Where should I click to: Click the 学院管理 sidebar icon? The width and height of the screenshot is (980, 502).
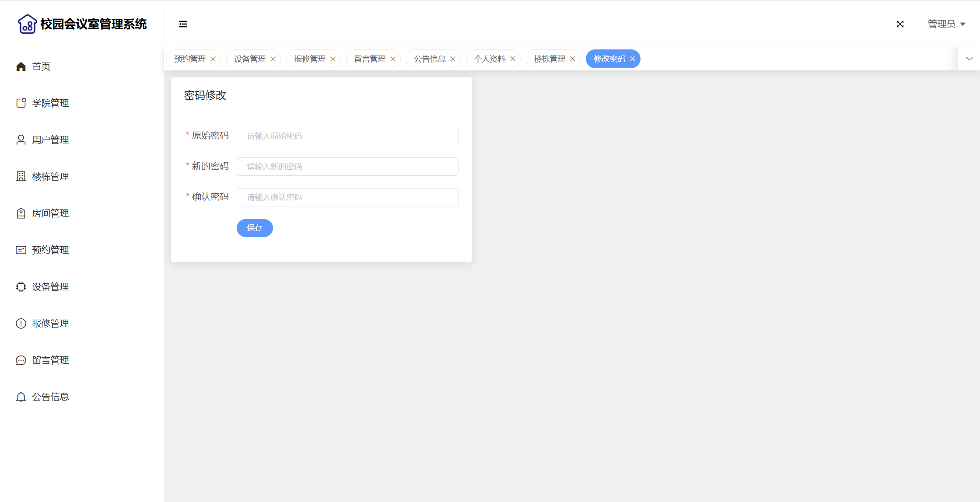[21, 103]
